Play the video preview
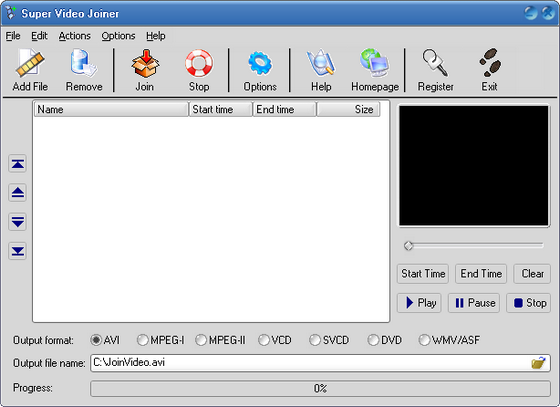This screenshot has height=407, width=560. click(419, 303)
